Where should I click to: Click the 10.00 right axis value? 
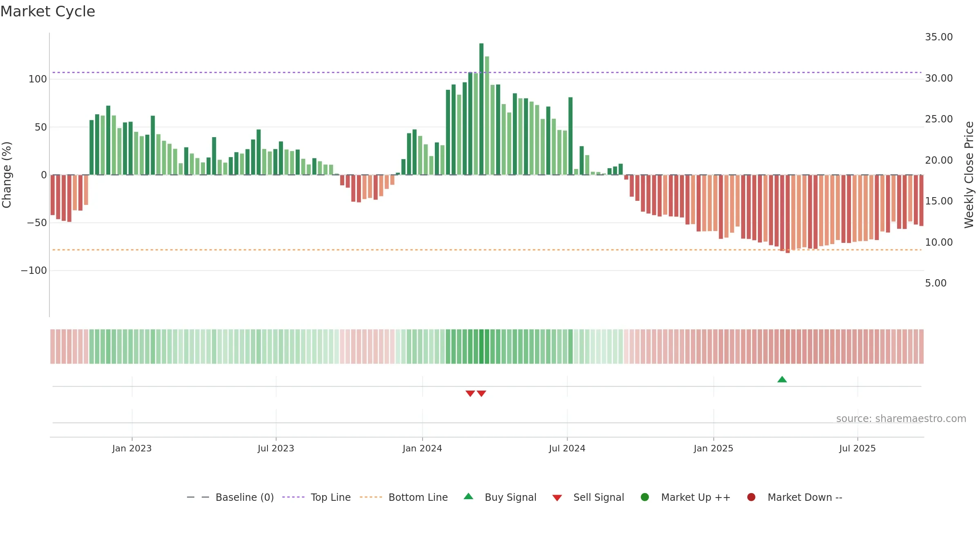click(x=939, y=242)
